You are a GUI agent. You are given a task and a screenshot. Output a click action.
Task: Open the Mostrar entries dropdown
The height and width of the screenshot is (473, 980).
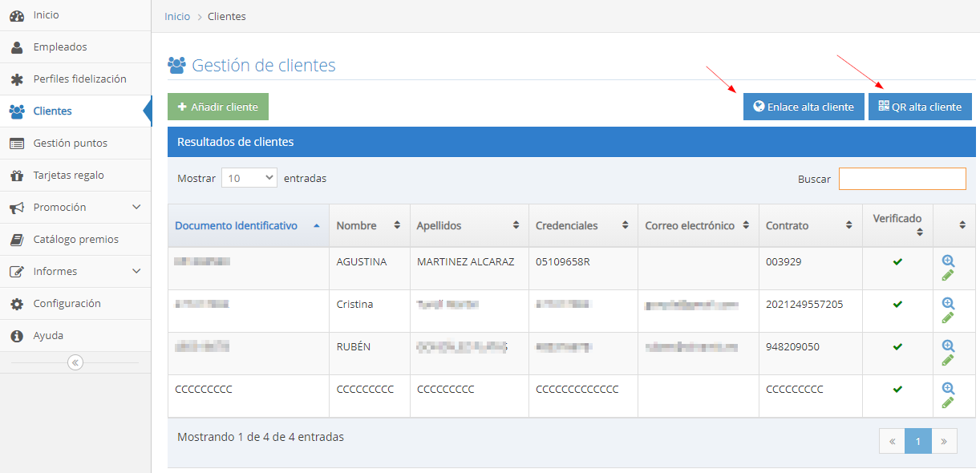pos(249,178)
